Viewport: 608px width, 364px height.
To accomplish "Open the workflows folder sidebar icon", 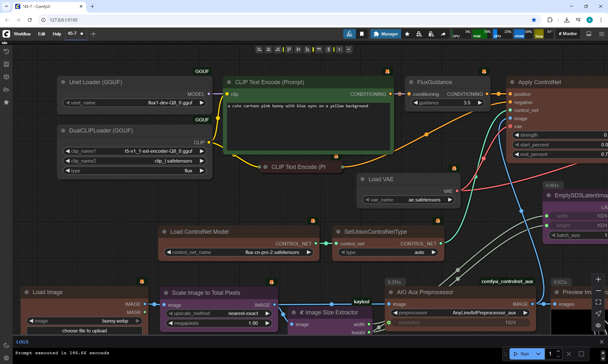I will click(x=6, y=89).
